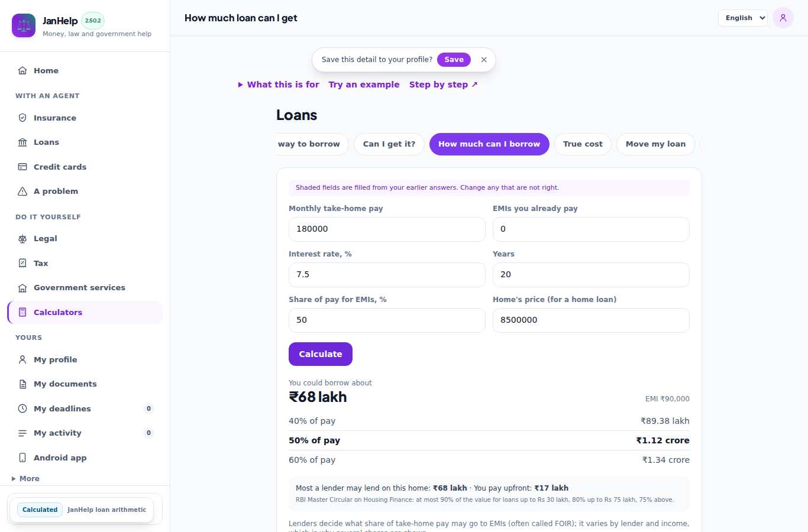Click the 40% of pay result row
Screen dimensions: 808x532
[489, 421]
